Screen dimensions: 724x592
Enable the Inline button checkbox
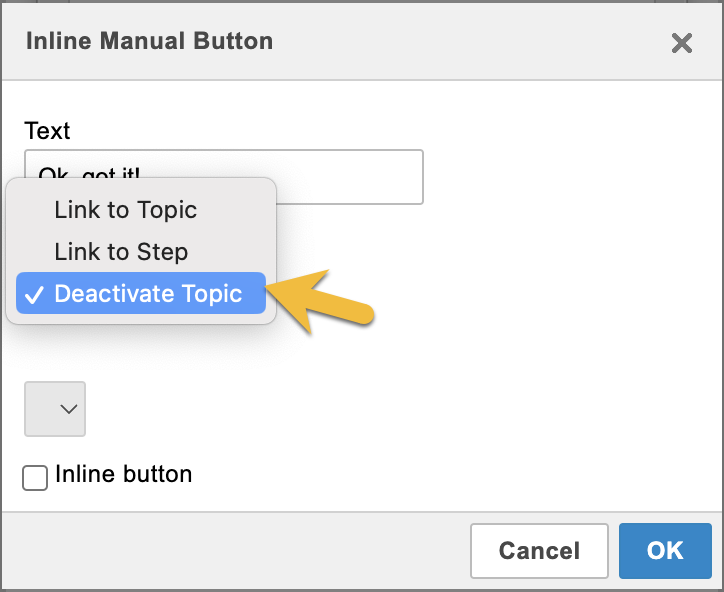click(x=35, y=478)
